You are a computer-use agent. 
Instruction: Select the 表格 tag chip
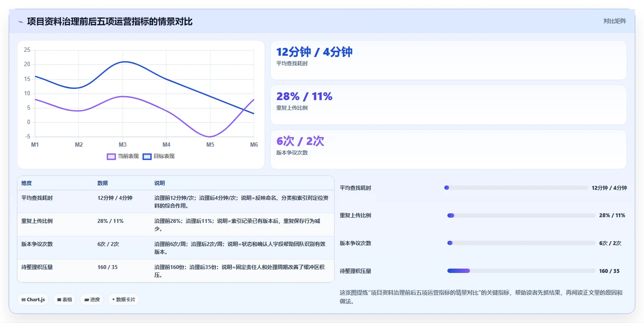[64, 299]
